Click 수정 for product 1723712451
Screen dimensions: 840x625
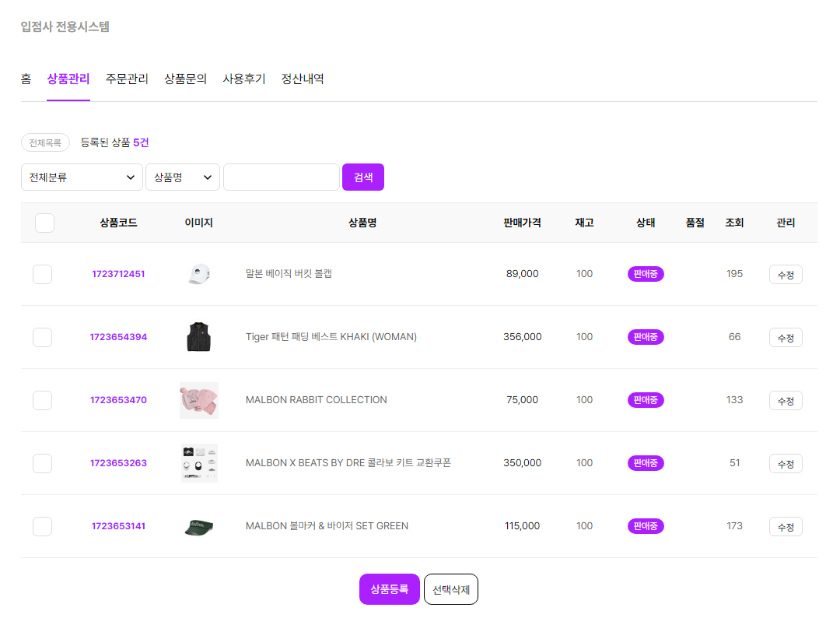tap(786, 275)
